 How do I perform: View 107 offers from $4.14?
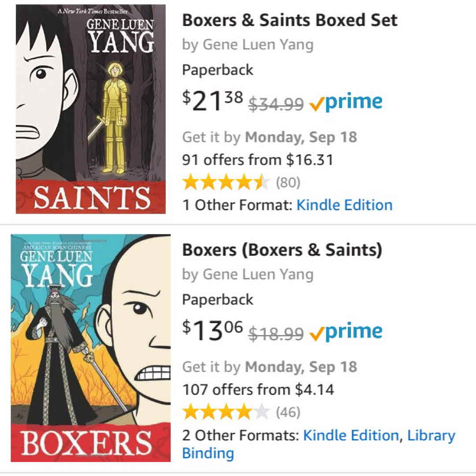pos(258,390)
